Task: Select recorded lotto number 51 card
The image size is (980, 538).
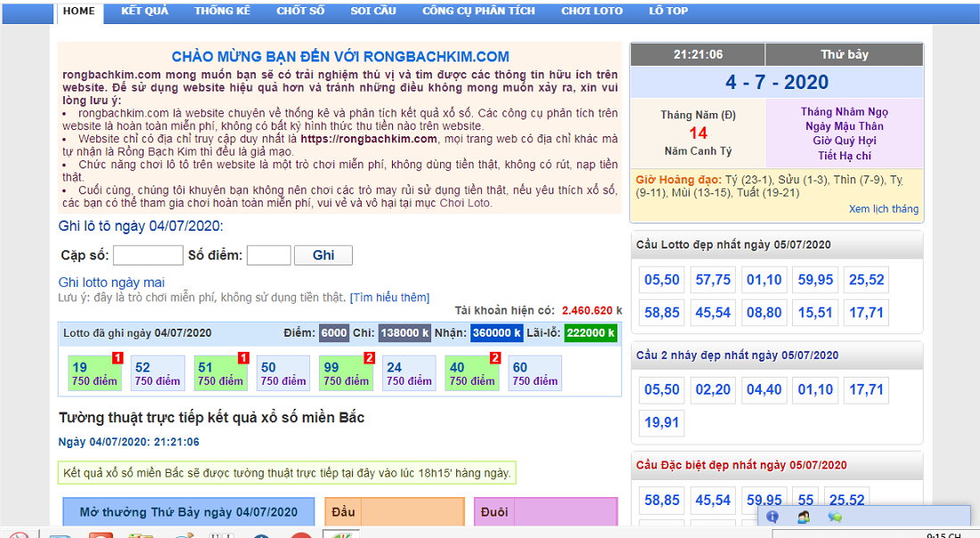Action: tap(221, 373)
